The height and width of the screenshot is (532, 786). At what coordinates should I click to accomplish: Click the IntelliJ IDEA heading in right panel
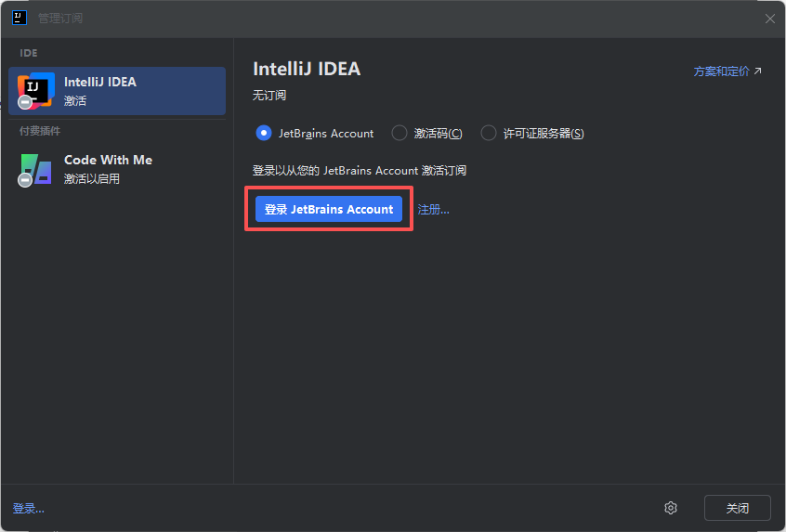click(307, 69)
